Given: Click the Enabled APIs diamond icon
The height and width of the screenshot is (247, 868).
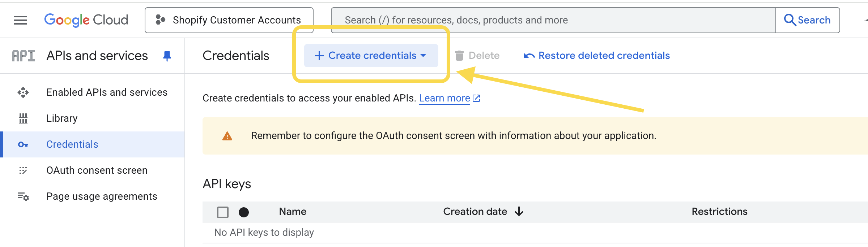Looking at the screenshot, I should tap(23, 92).
